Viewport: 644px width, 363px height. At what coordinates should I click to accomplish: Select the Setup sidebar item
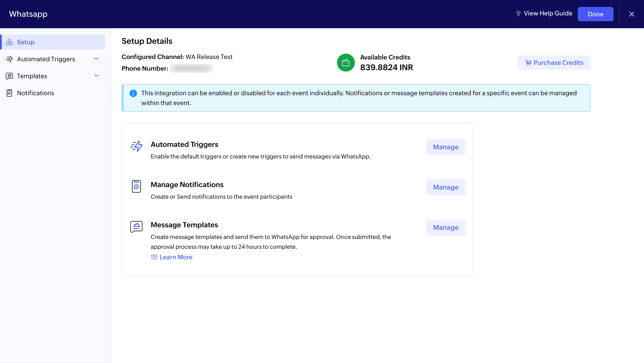tap(26, 42)
